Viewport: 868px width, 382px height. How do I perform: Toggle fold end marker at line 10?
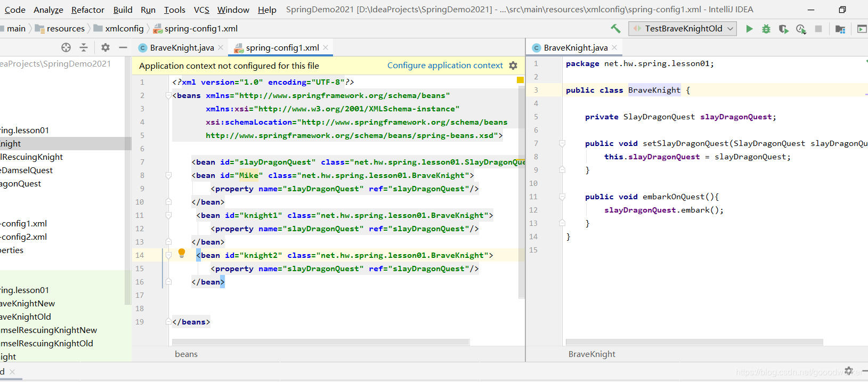click(168, 202)
